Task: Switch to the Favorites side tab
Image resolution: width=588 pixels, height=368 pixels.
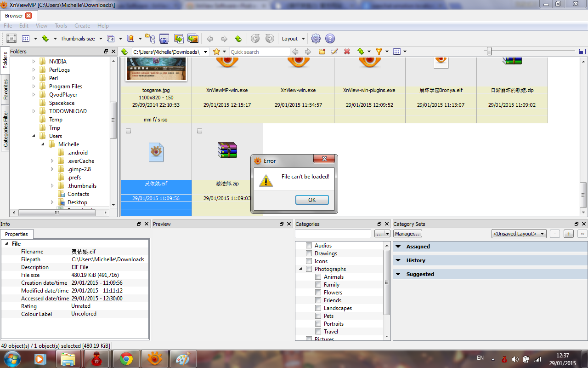Action: [x=6, y=90]
